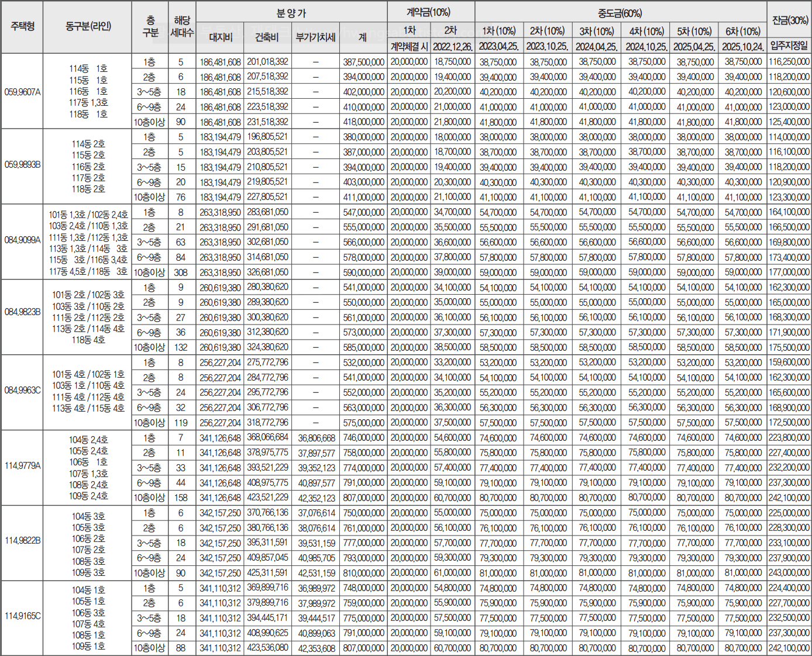Click the 118동 4호 line entry

point(88,340)
